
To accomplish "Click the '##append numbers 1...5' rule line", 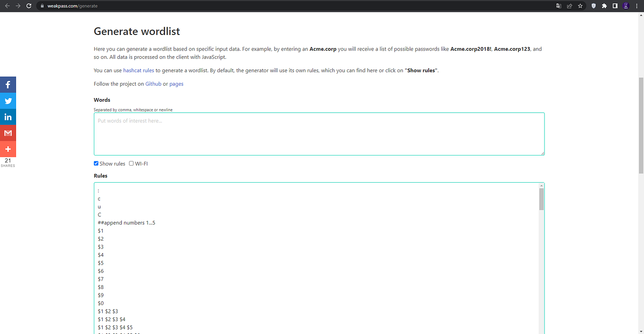I will 126,223.
